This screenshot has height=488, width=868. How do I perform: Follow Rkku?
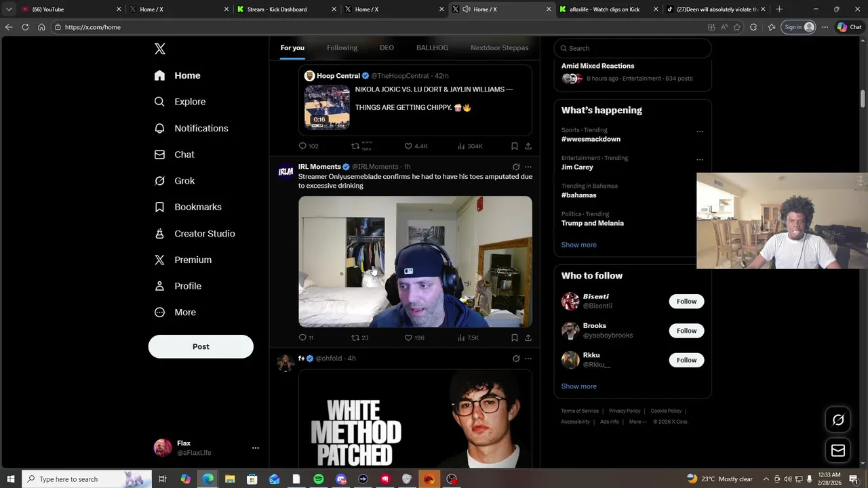pyautogui.click(x=686, y=360)
